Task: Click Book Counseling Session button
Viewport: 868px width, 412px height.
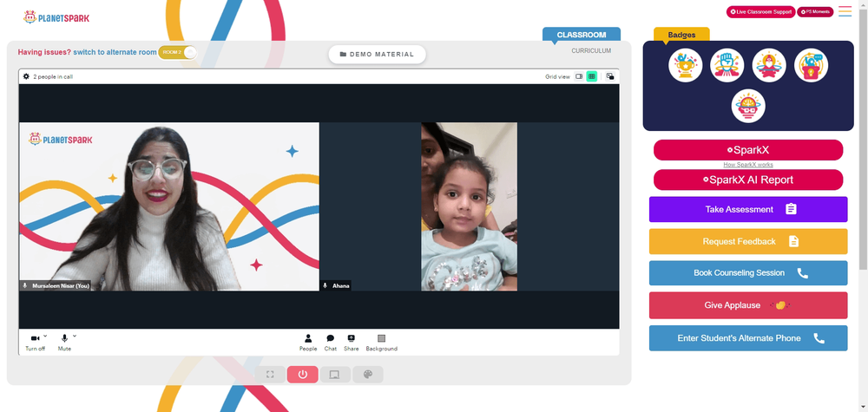Action: (748, 272)
